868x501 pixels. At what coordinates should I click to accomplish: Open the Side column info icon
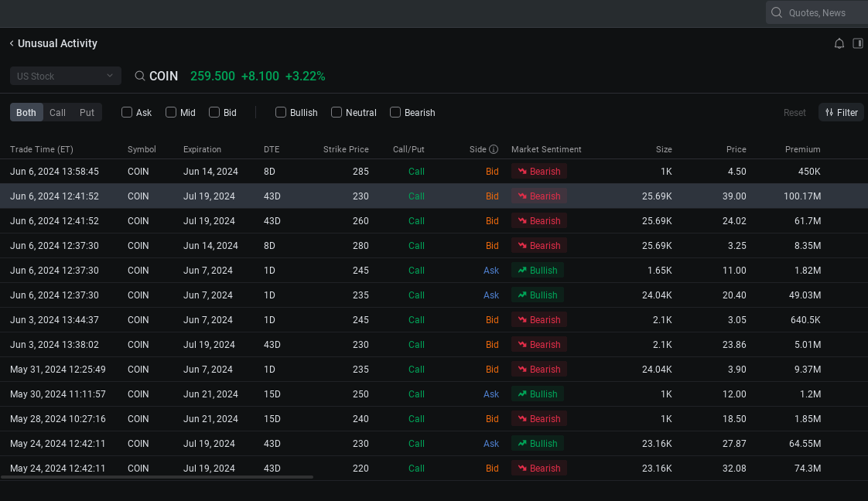[494, 149]
